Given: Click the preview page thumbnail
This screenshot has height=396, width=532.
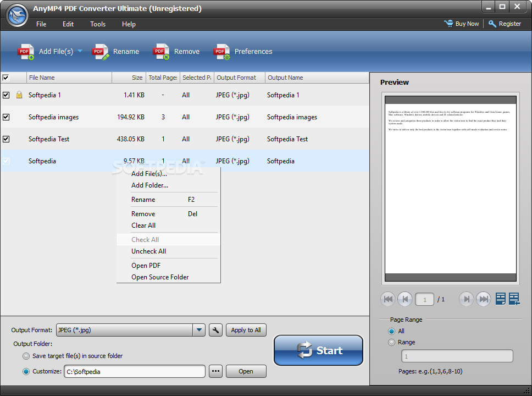Looking at the screenshot, I should coord(451,189).
